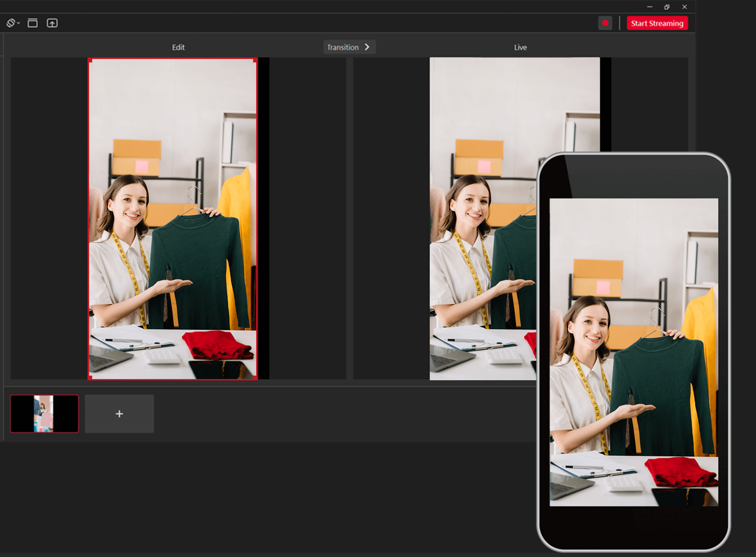Screen dimensions: 756x557
Task: Expand the Transition chevron arrow
Action: 367,47
